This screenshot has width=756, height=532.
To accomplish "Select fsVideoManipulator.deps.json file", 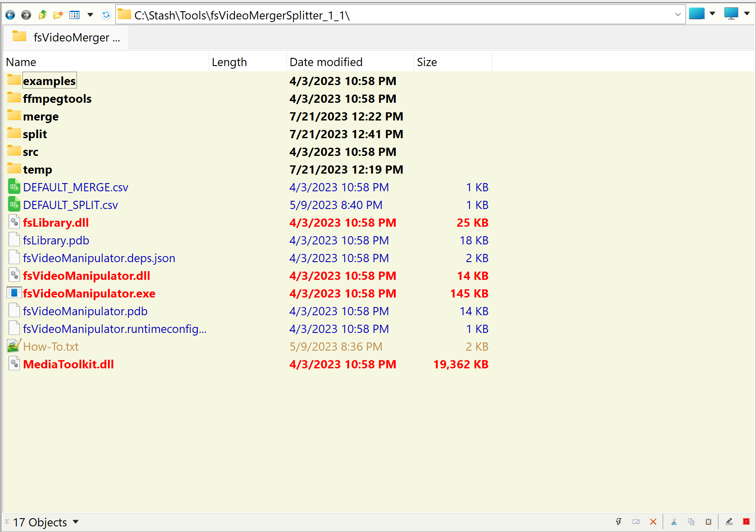I will [99, 258].
